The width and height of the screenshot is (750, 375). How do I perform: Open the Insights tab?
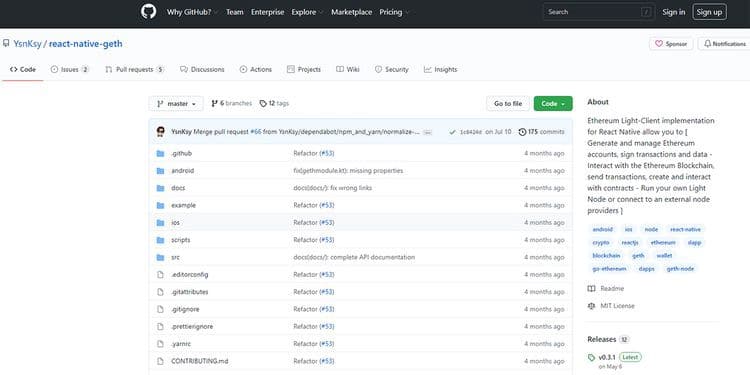pos(441,69)
